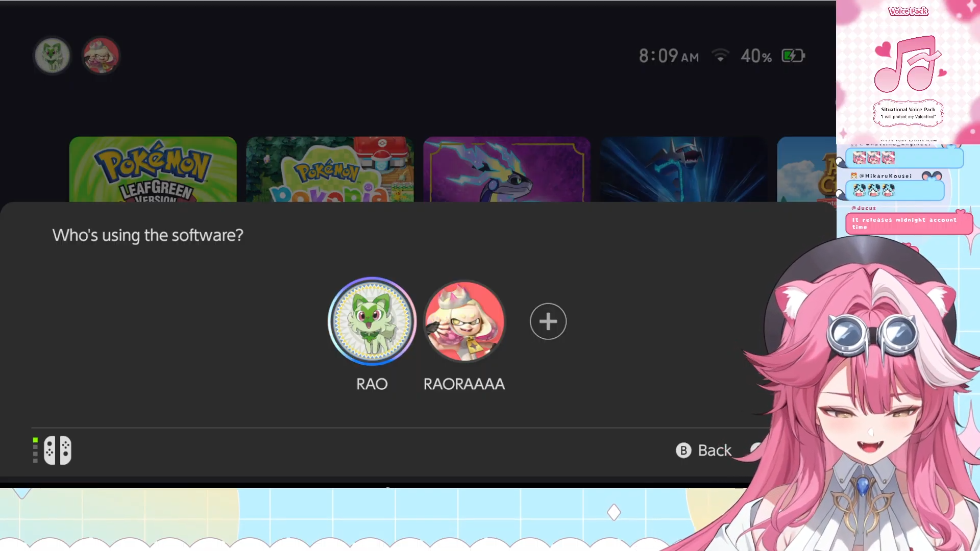Open the Pearl avatar in top bar
This screenshot has height=551, width=980.
(x=101, y=55)
